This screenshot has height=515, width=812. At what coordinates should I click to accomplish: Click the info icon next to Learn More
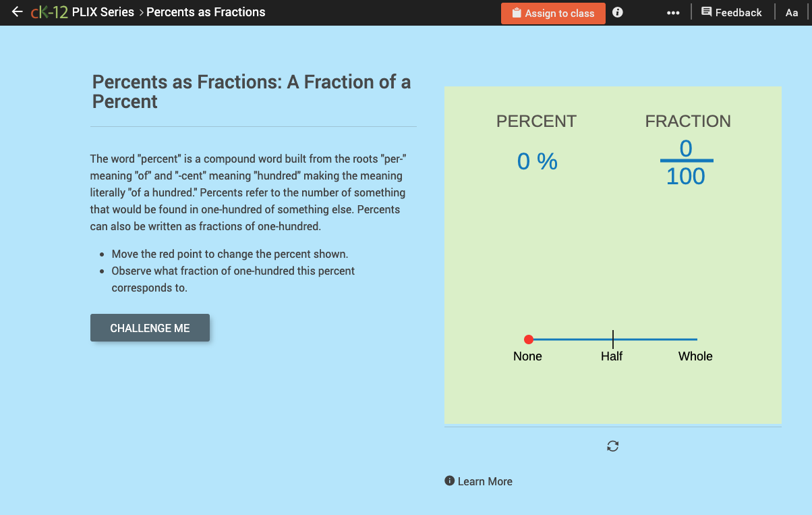point(448,481)
